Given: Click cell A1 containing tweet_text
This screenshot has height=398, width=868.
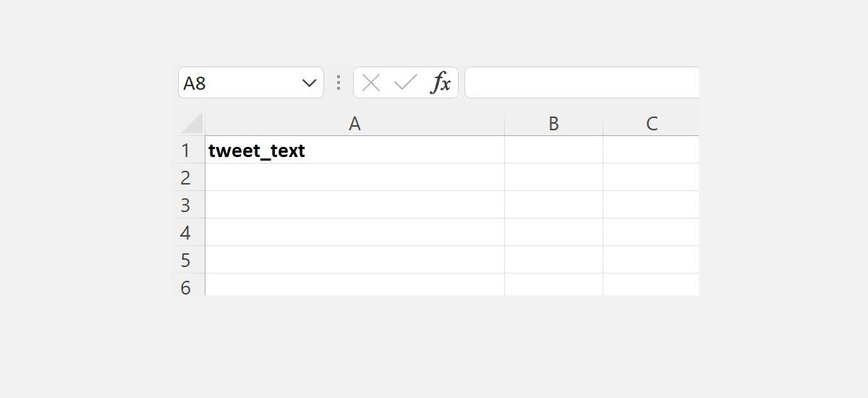Looking at the screenshot, I should pos(354,151).
